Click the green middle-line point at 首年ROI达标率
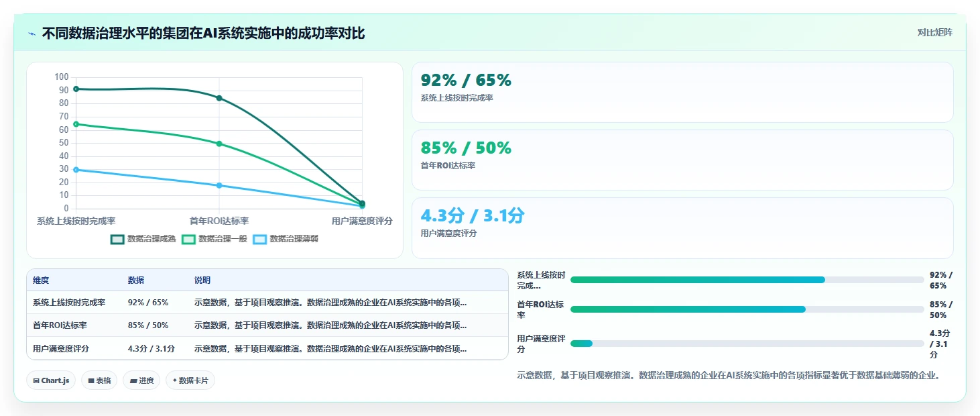The image size is (980, 416). coord(219,144)
